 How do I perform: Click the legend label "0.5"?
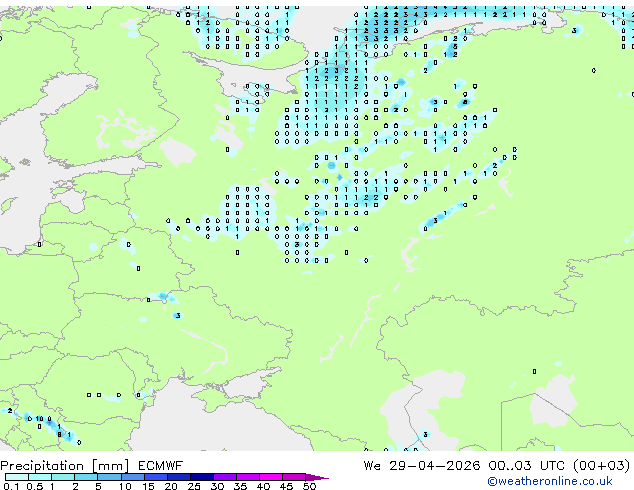tap(34, 486)
